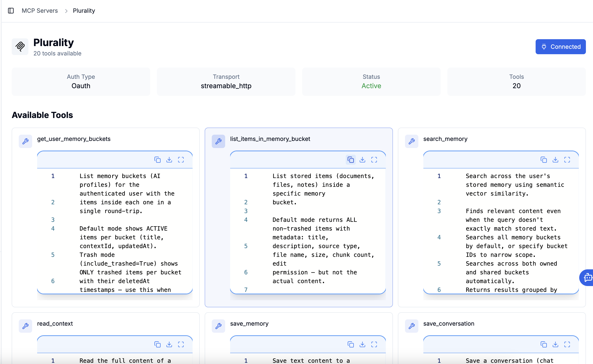Copy get_user_memory_buckets description

coord(157,160)
